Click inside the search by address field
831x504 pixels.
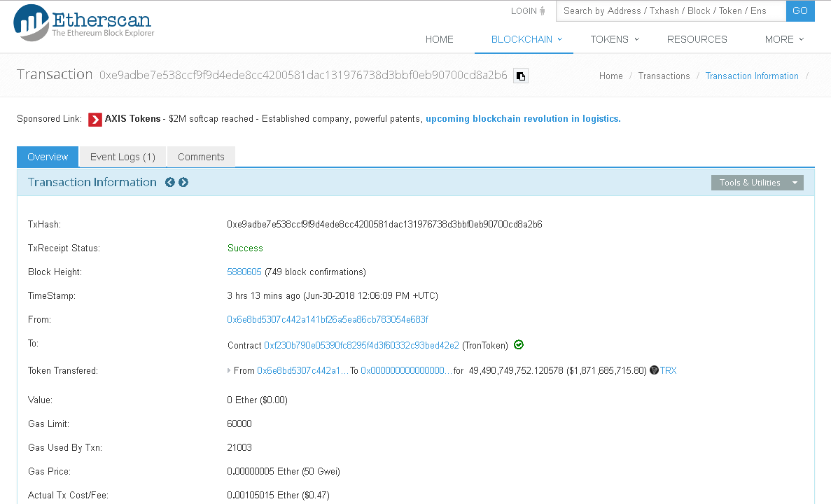point(670,10)
